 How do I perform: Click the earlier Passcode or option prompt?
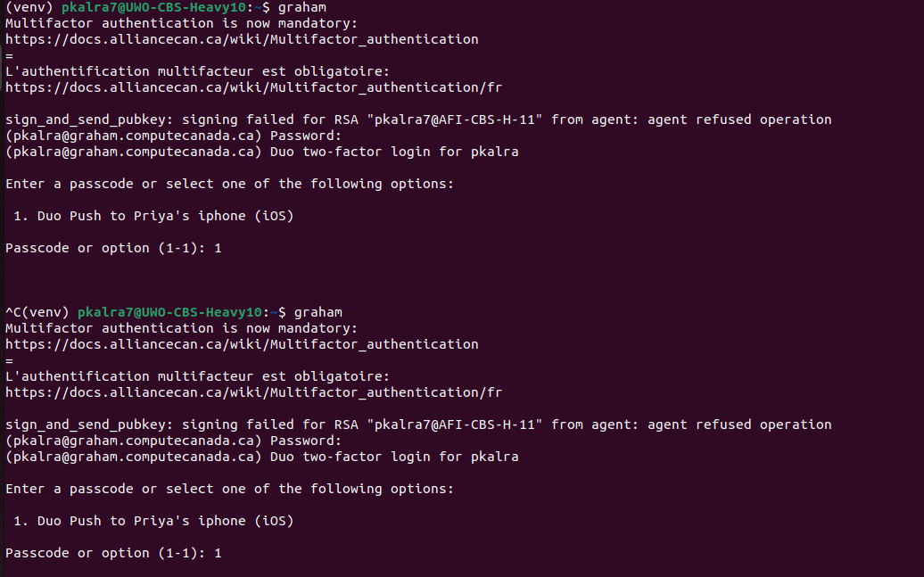click(113, 248)
